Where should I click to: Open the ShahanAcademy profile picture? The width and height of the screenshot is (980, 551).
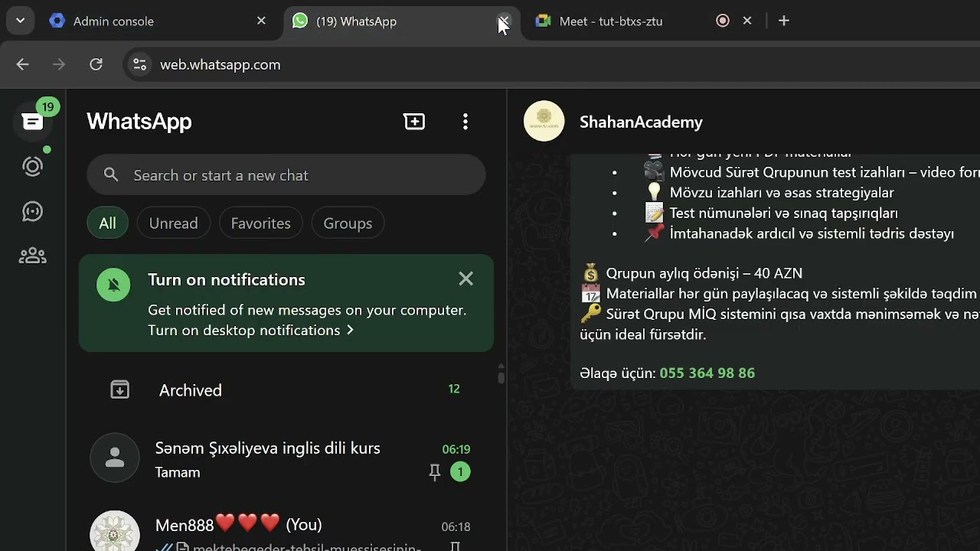544,121
